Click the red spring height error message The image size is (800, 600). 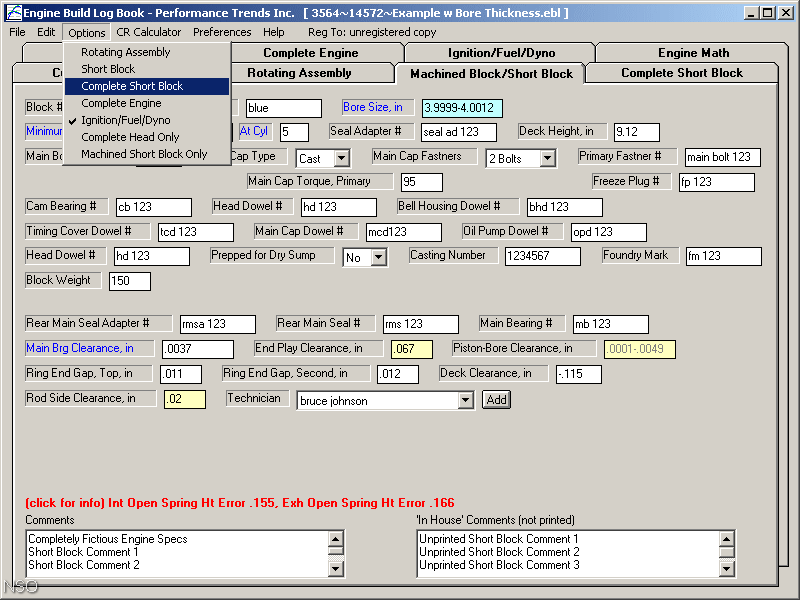click(x=240, y=503)
